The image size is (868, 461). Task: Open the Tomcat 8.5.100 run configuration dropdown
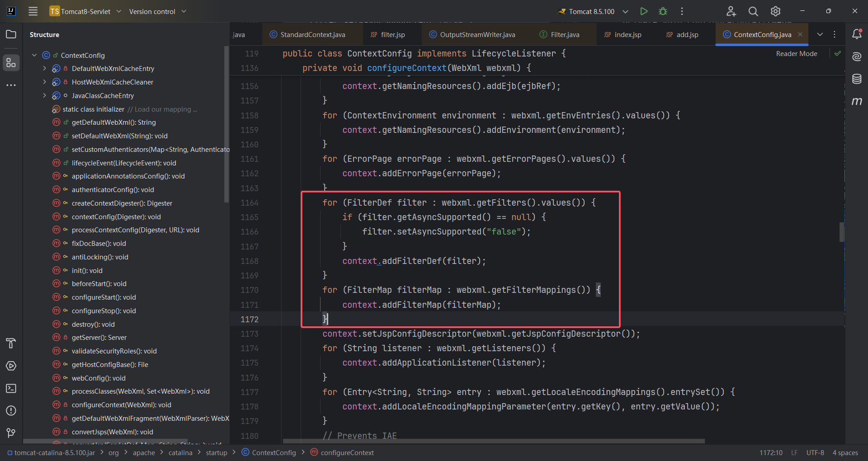pyautogui.click(x=593, y=11)
